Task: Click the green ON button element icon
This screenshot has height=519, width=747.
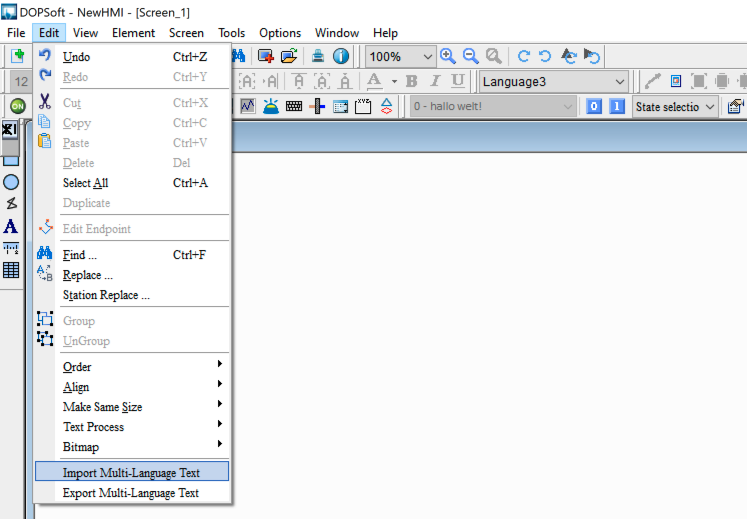Action: [18, 106]
